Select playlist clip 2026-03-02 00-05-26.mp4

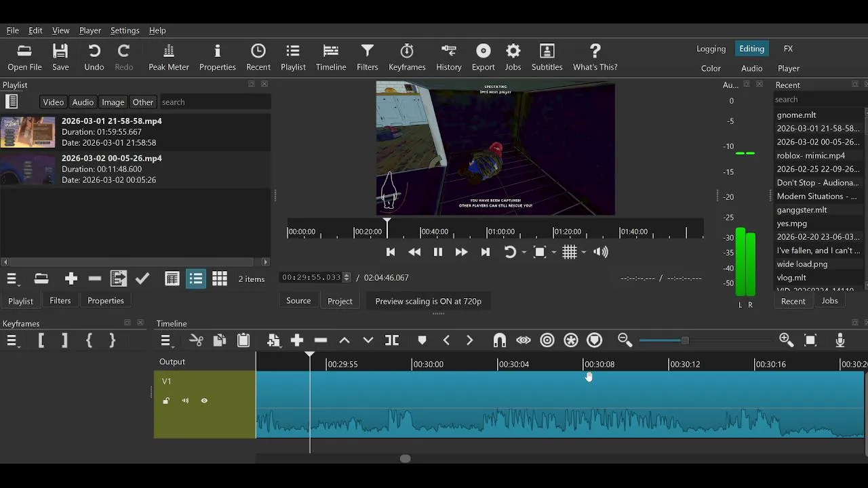[136, 169]
